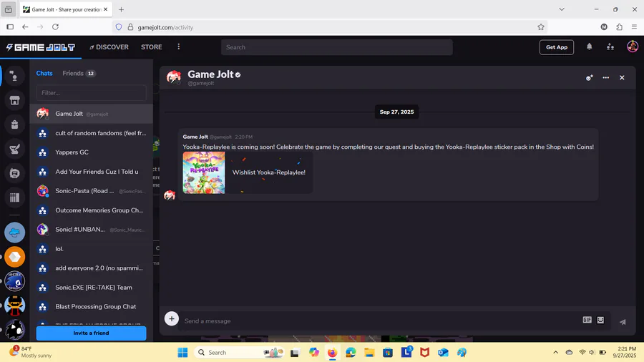The width and height of the screenshot is (644, 362).
Task: Click the Wishlist Yooka-Replaylee! link
Action: tap(268, 172)
